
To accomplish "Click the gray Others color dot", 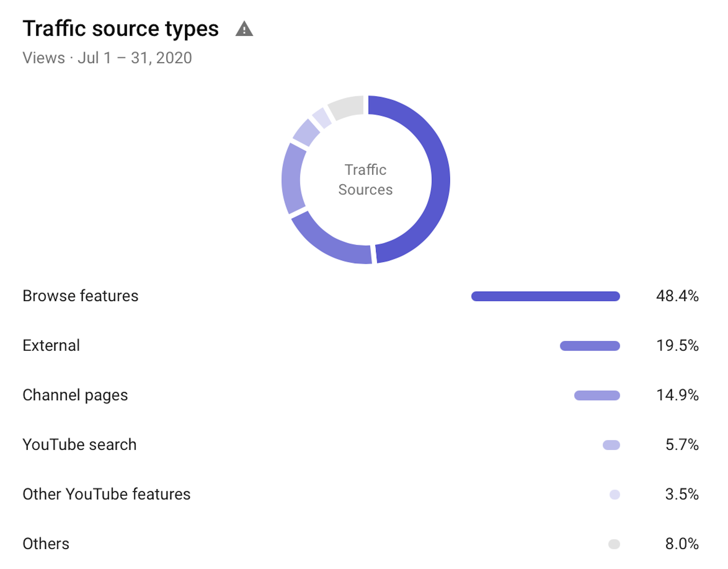I will [x=614, y=544].
